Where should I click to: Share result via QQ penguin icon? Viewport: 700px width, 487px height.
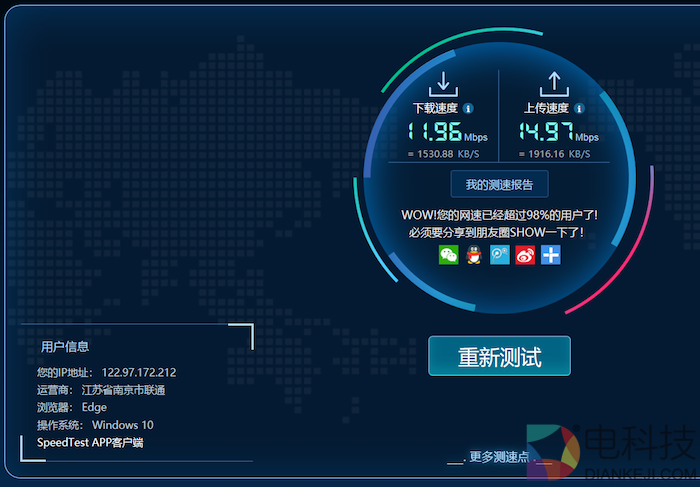click(474, 255)
